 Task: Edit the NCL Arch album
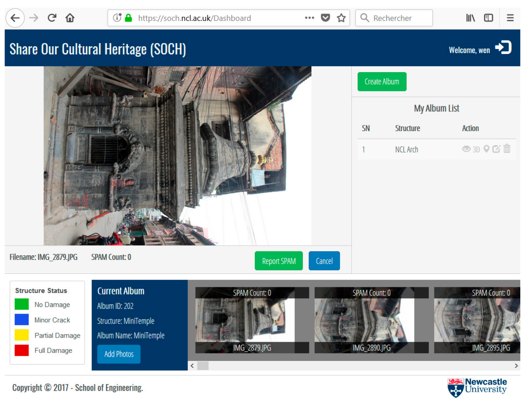(496, 149)
